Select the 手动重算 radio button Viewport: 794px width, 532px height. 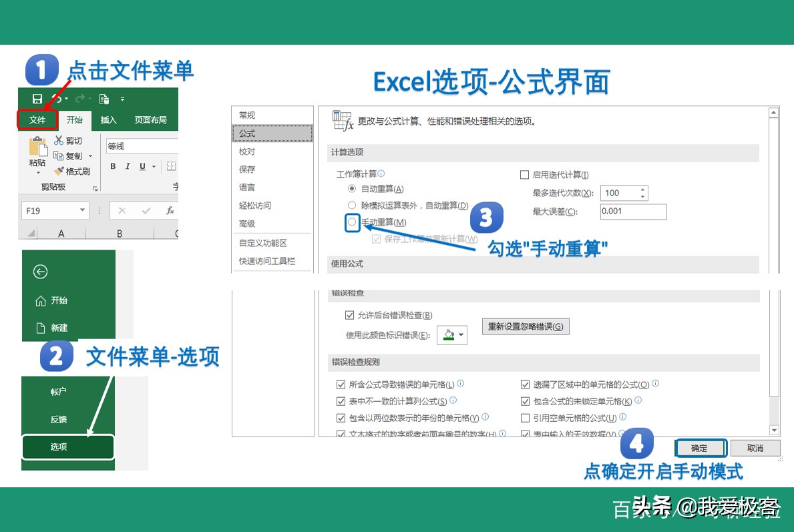tap(352, 222)
